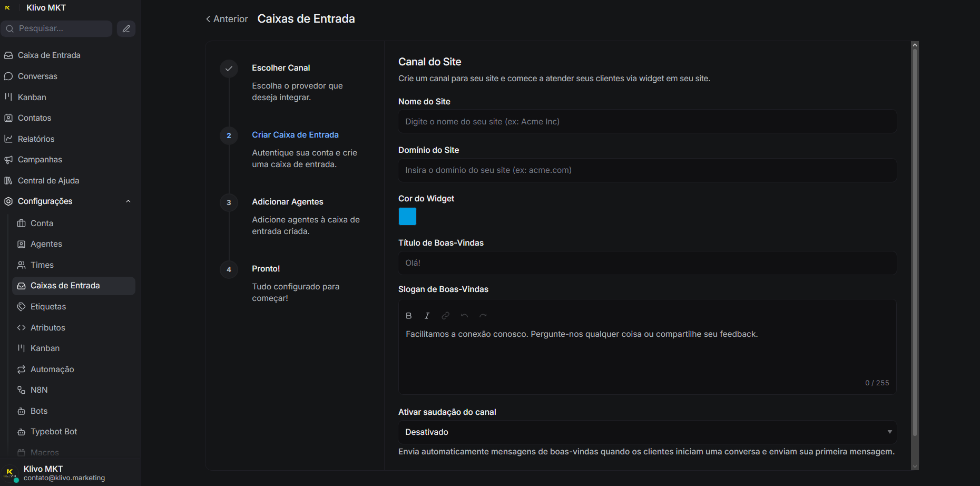
Task: Click undo in slogan editor
Action: pyautogui.click(x=464, y=316)
